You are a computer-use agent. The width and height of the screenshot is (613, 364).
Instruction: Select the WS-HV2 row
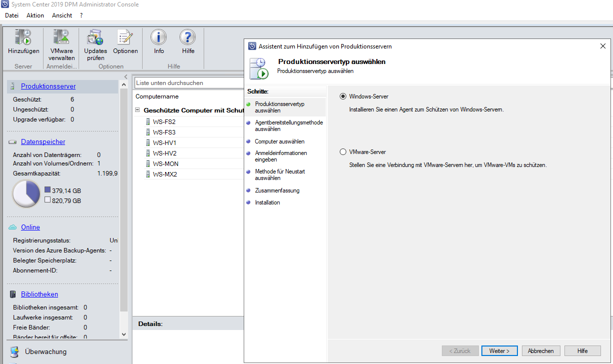[194, 153]
